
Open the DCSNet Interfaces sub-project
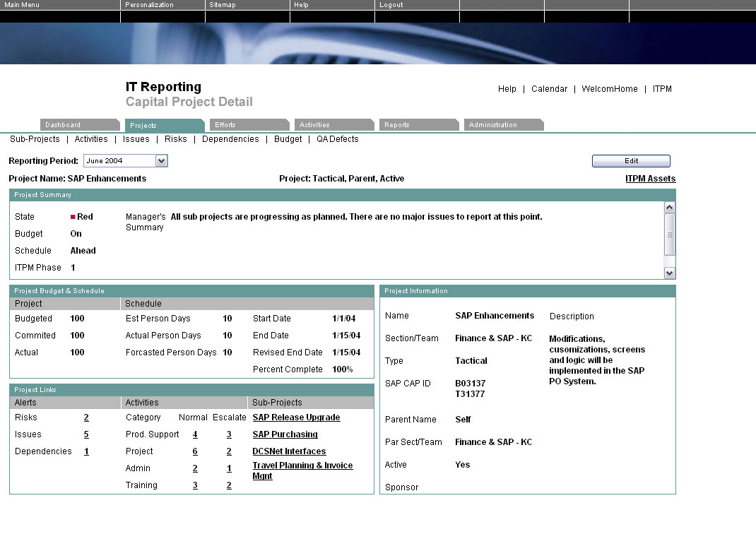pyautogui.click(x=289, y=451)
